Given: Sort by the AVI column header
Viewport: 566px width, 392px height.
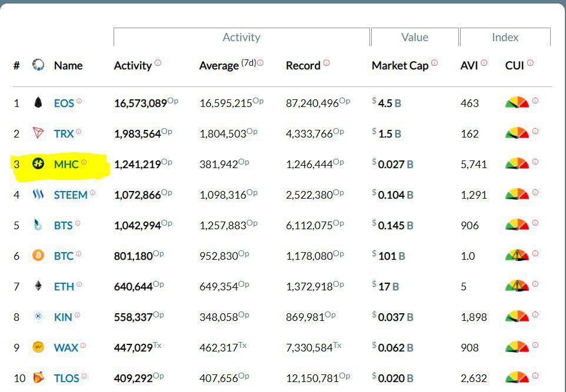Looking at the screenshot, I should [x=470, y=66].
